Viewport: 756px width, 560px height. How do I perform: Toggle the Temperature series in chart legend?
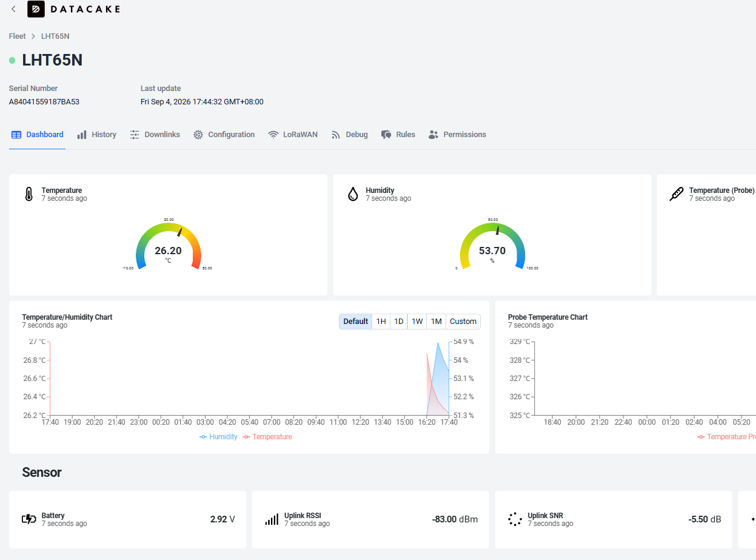pos(267,437)
